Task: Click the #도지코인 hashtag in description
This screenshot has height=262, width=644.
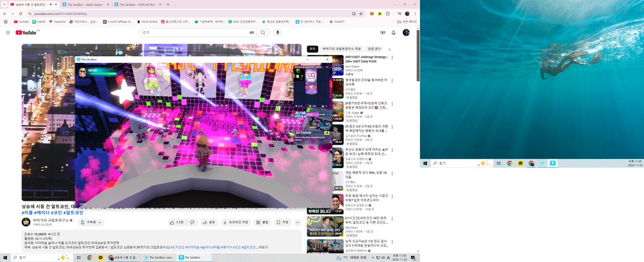Action: [177, 247]
